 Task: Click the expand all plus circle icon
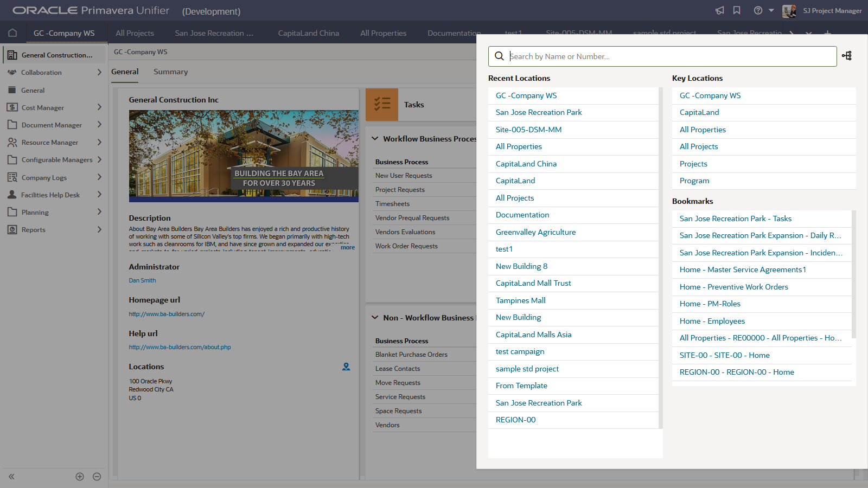pyautogui.click(x=80, y=477)
